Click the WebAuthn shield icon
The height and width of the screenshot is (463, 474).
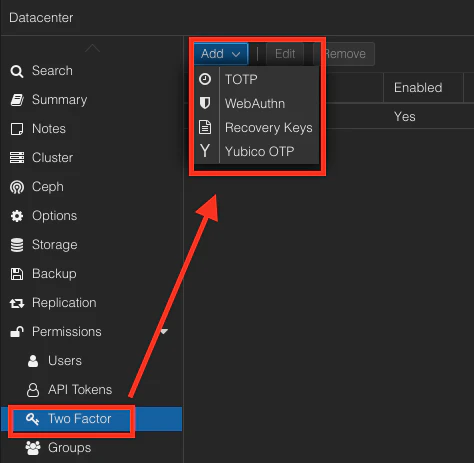205,103
